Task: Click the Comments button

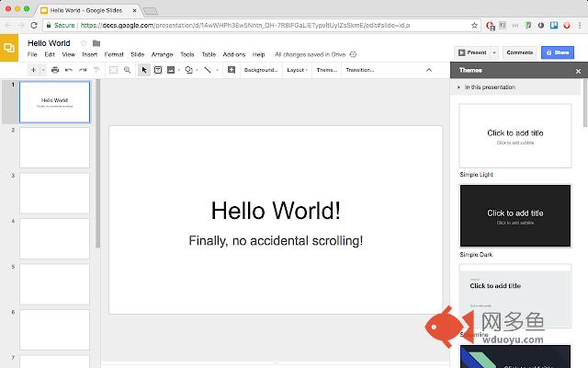Action: tap(519, 52)
